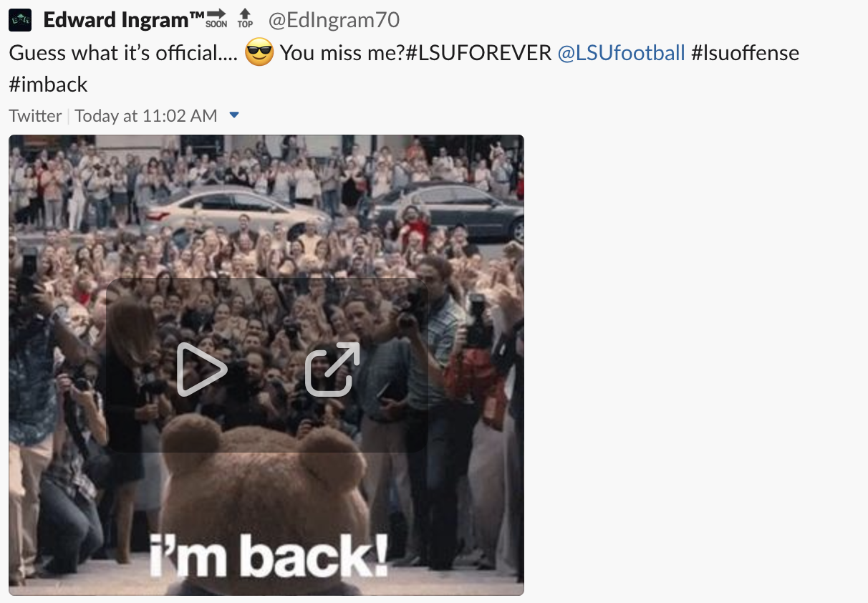868x603 pixels.
Task: Click the Guess what it's official text
Action: pyautogui.click(x=123, y=53)
